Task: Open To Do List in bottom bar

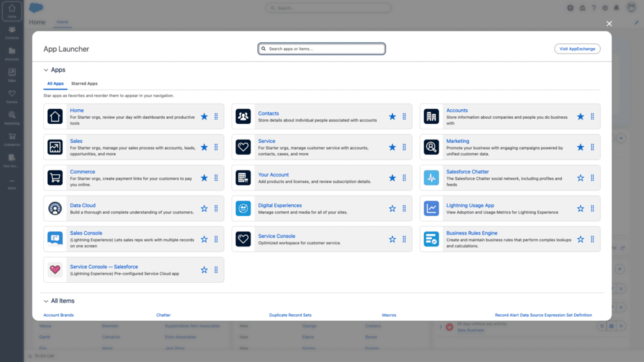Action: click(x=41, y=356)
